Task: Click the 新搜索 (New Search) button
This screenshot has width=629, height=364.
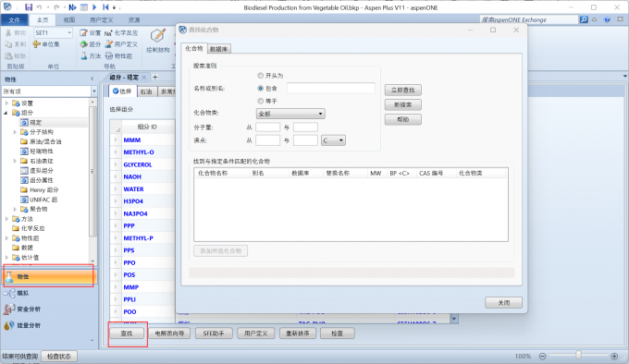Action: (x=402, y=105)
